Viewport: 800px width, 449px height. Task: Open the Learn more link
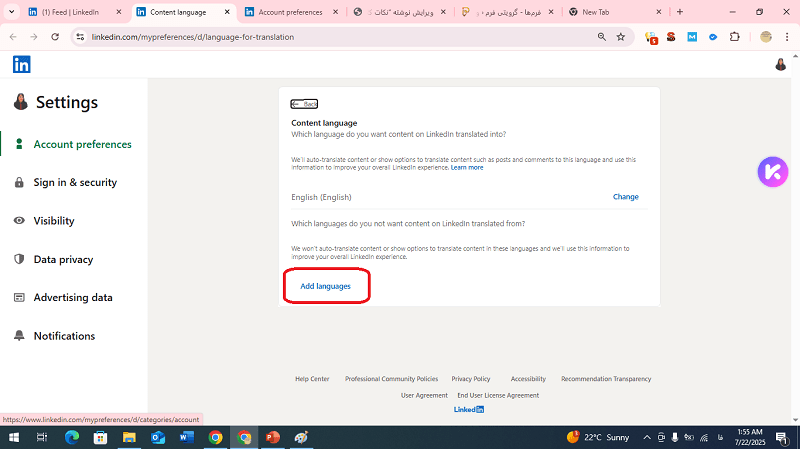[467, 168]
